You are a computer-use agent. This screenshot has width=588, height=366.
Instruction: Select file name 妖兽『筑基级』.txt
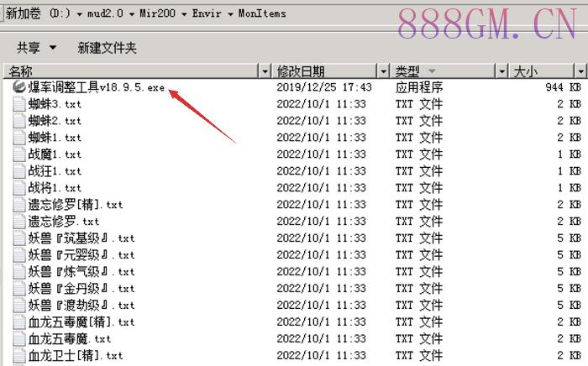pyautogui.click(x=81, y=238)
